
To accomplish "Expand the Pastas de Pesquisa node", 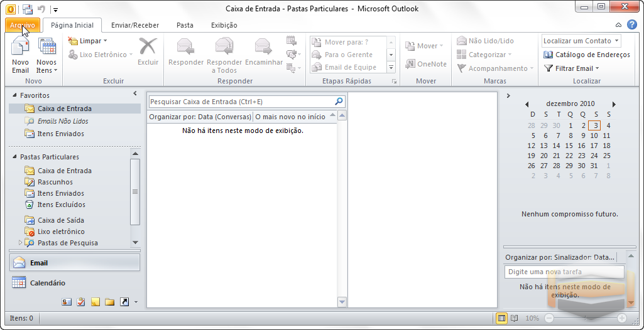I will click(x=21, y=243).
